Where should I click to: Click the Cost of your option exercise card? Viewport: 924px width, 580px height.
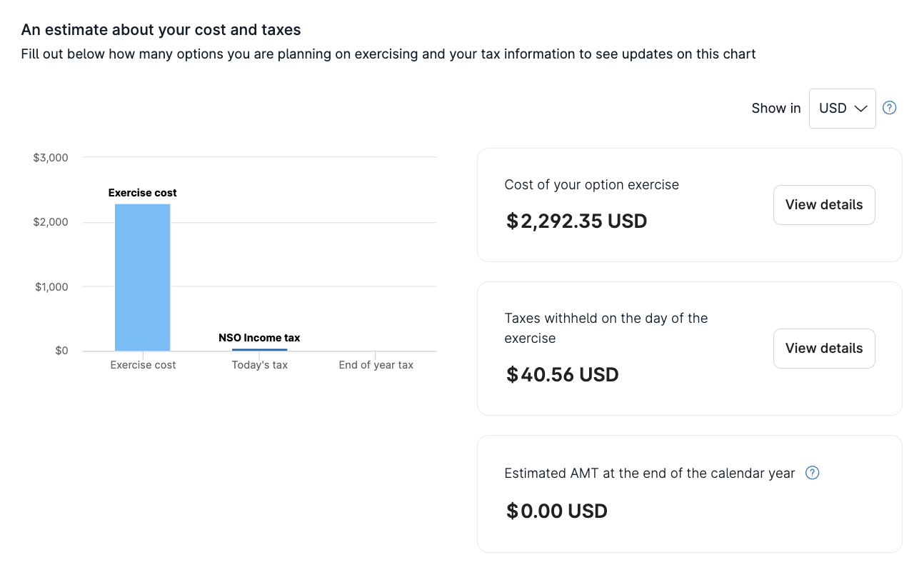point(690,205)
